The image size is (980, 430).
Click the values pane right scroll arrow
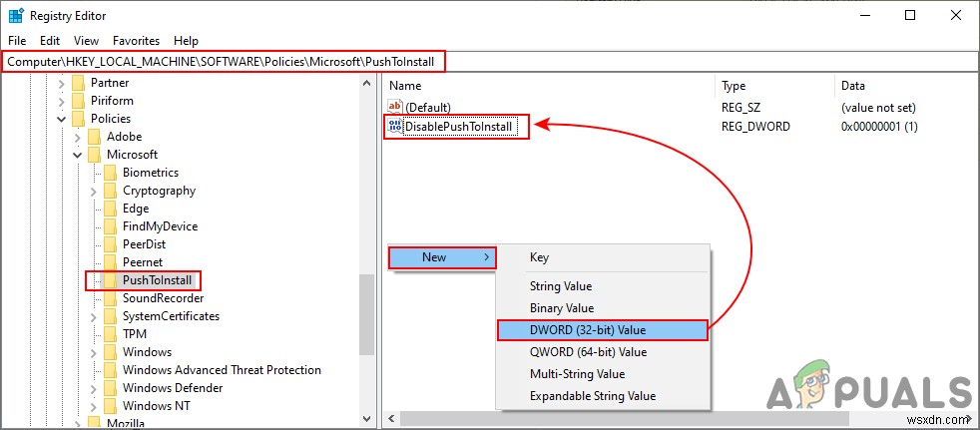click(967, 418)
